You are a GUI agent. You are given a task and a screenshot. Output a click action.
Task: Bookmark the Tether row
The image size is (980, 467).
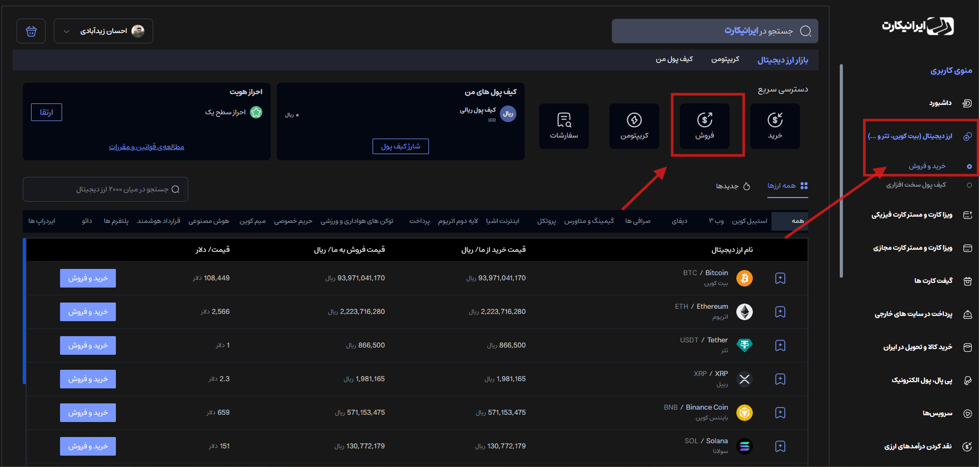[x=780, y=345]
